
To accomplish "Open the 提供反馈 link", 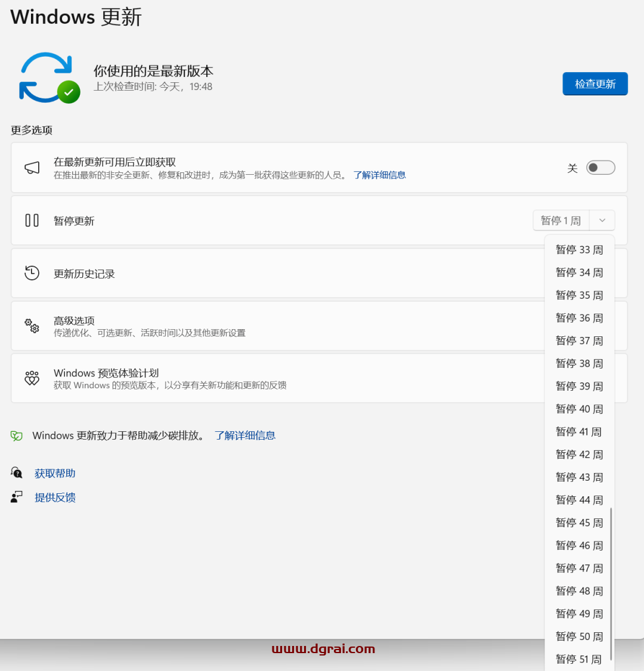I will [55, 497].
